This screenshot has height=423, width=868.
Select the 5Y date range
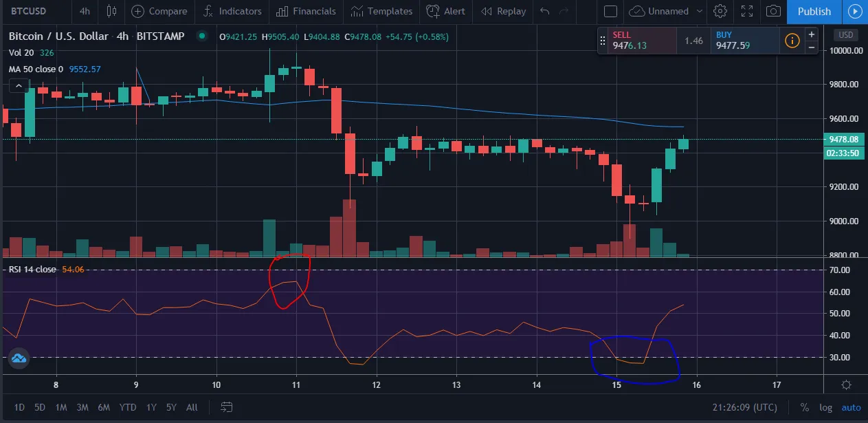click(171, 407)
